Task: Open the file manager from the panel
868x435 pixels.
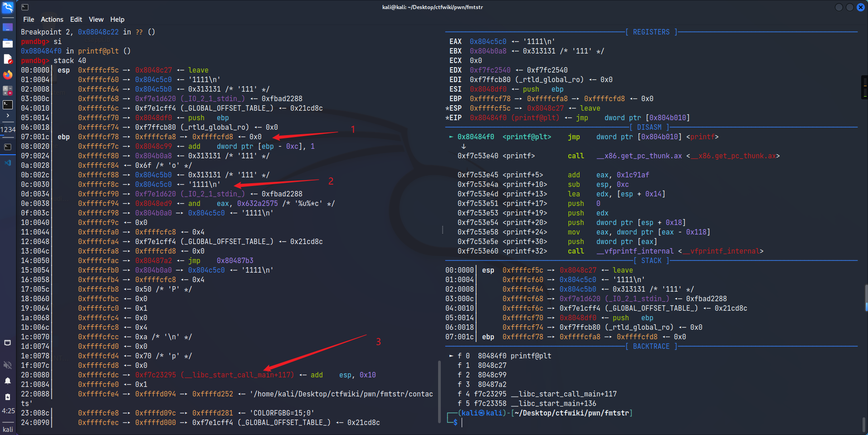Action: pos(8,43)
